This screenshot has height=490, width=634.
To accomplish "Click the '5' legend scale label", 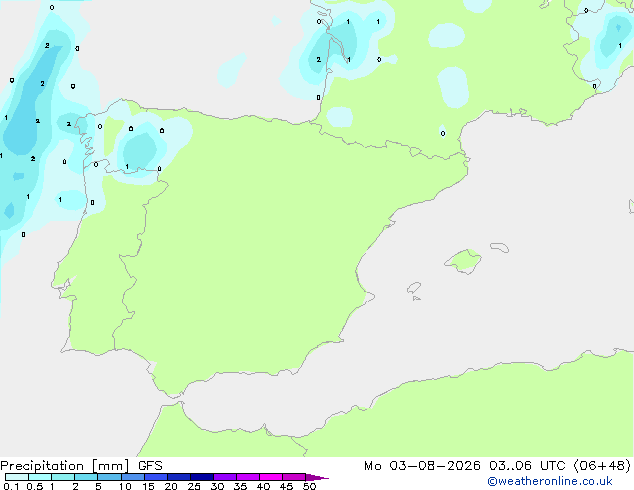I will (98, 486).
